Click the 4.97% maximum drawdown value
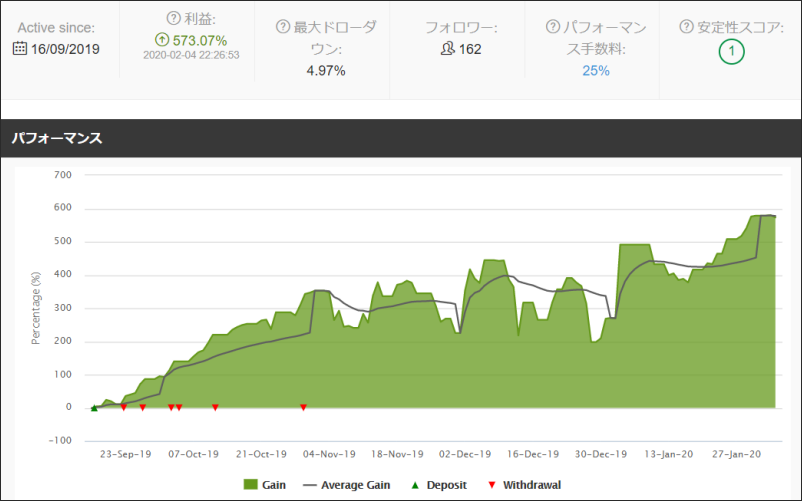Image resolution: width=802 pixels, height=501 pixels. click(x=324, y=71)
